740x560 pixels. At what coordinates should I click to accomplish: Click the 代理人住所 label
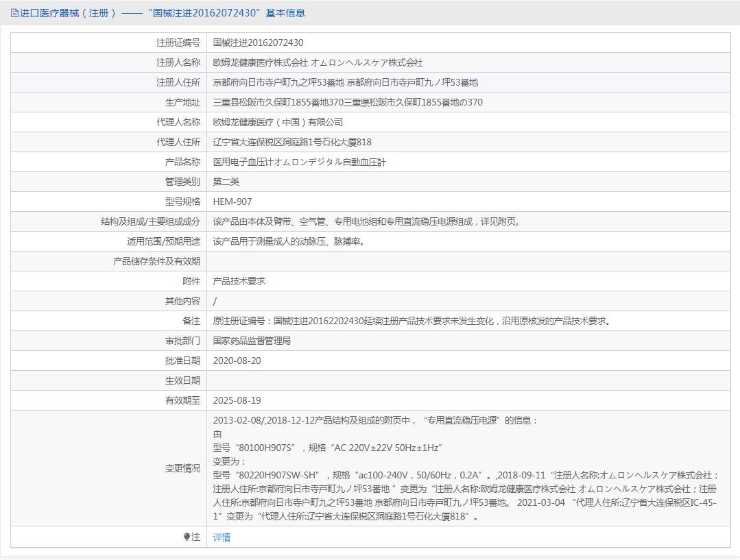click(x=178, y=141)
